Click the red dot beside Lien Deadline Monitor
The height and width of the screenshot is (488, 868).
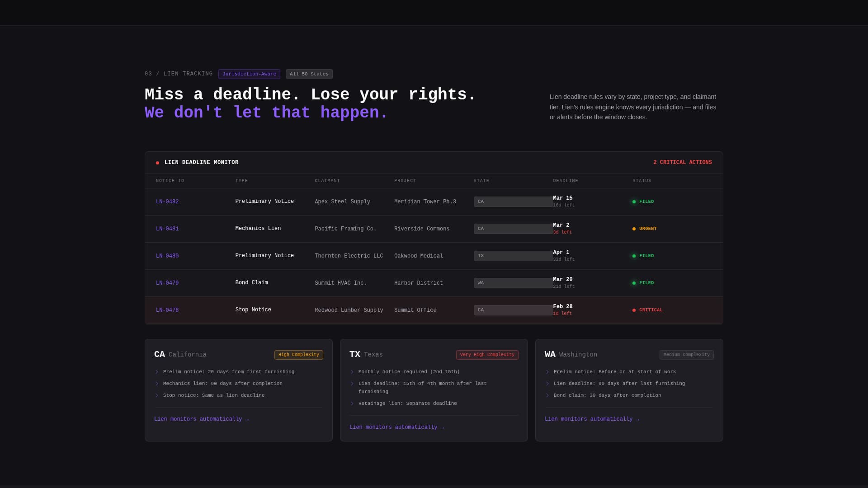click(x=157, y=163)
